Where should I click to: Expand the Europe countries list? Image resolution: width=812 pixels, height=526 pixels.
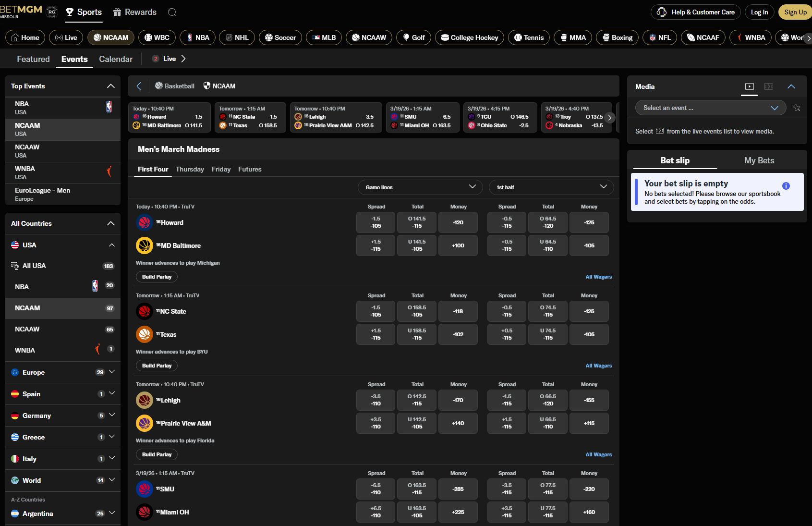coord(111,372)
